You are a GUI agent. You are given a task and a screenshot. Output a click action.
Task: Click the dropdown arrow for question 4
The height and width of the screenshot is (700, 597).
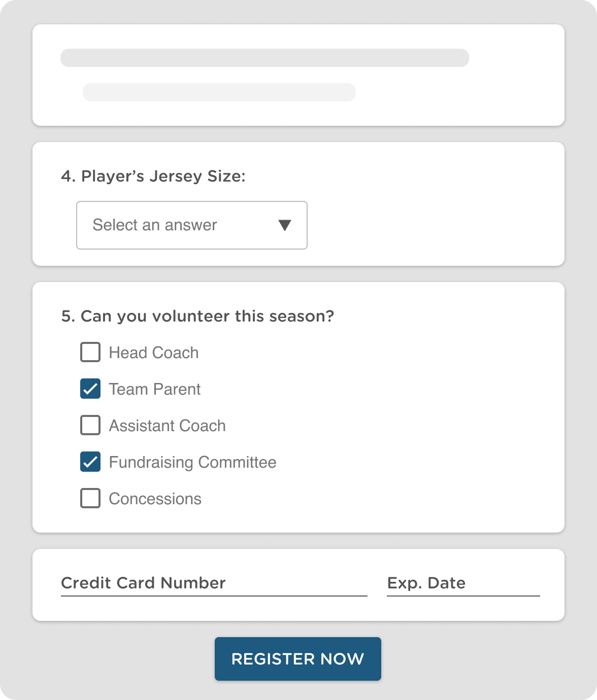pos(285,225)
